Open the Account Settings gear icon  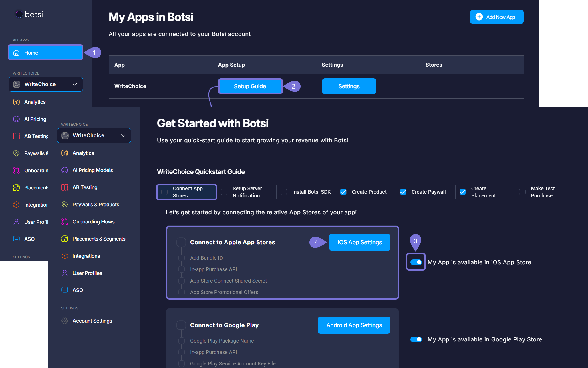tap(65, 321)
